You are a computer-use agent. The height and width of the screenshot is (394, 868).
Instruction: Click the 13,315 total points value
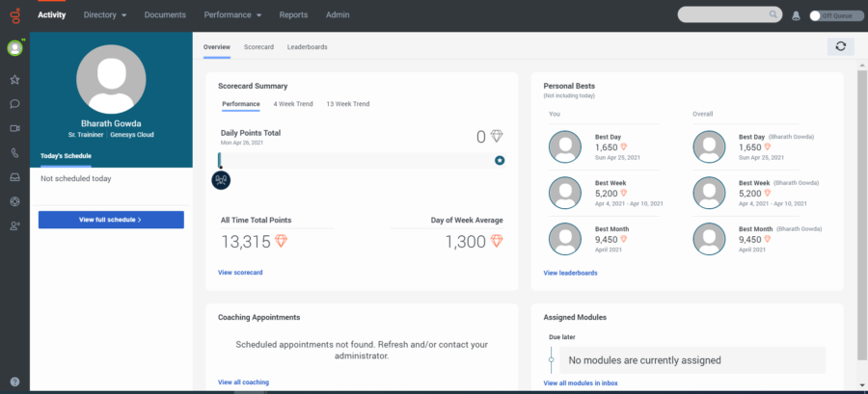[246, 242]
